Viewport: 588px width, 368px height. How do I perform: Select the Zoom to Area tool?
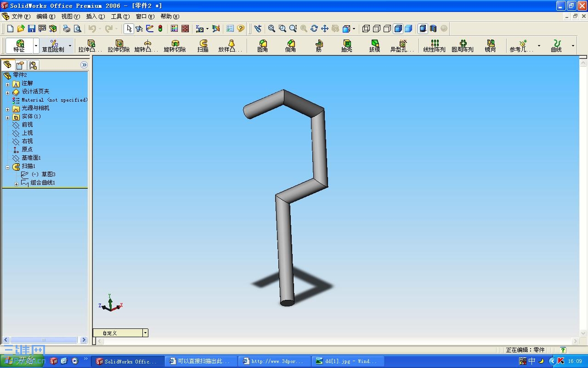283,29
